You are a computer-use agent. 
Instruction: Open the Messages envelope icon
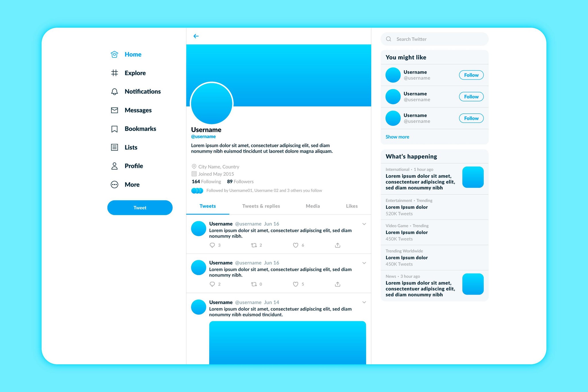click(x=115, y=109)
